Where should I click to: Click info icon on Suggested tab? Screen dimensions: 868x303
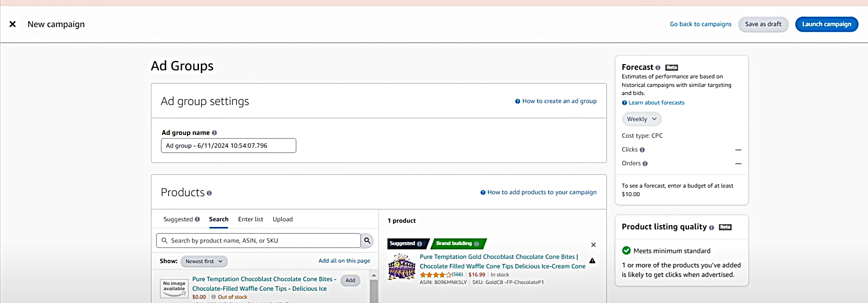click(x=198, y=219)
